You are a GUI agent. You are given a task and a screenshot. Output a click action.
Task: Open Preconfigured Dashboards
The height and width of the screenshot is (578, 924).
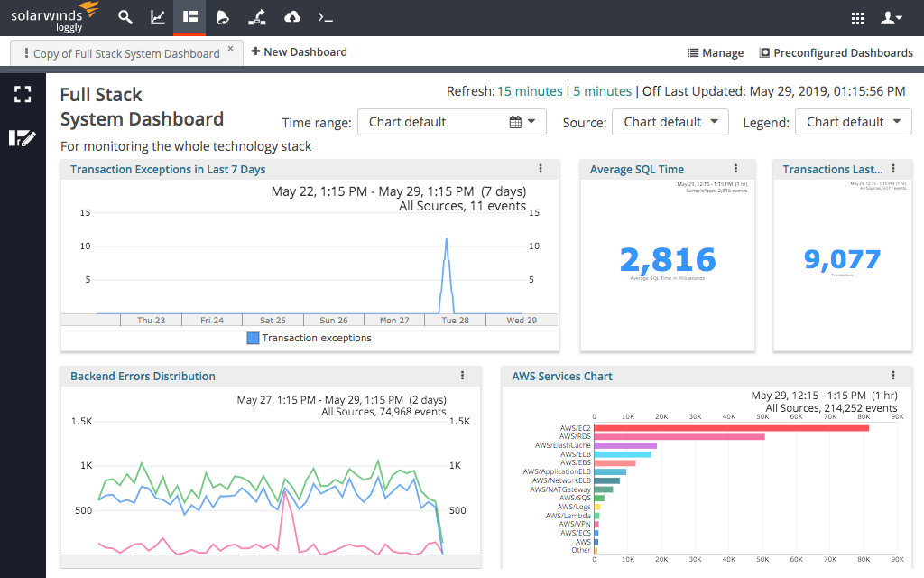(836, 52)
